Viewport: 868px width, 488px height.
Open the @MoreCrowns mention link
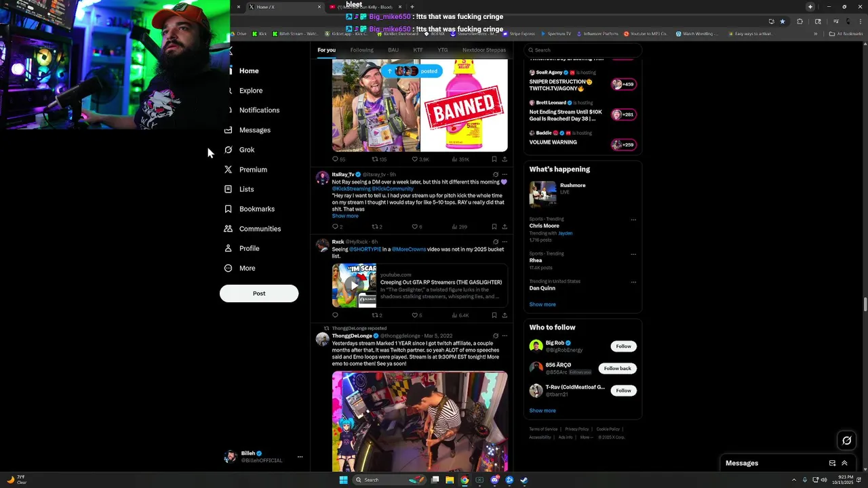[409, 249]
